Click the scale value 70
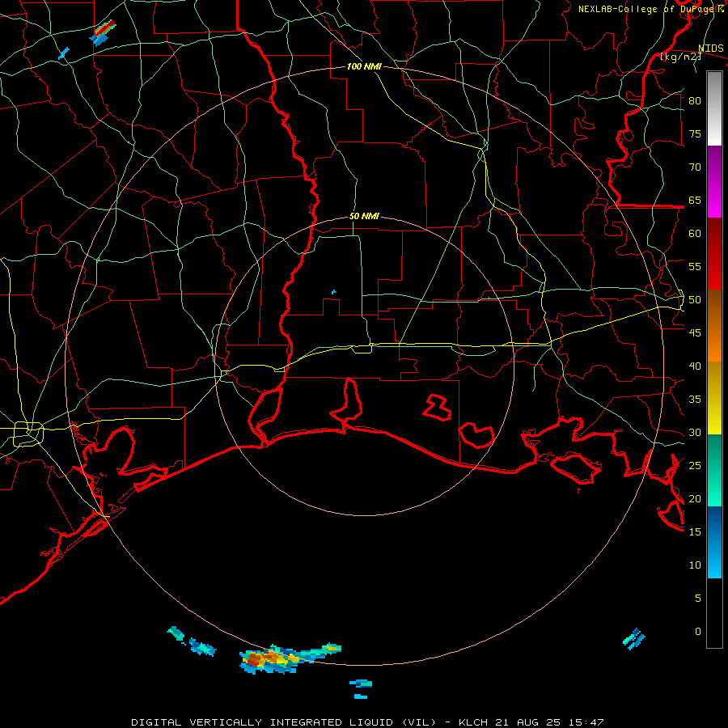The height and width of the screenshot is (728, 728). point(695,167)
